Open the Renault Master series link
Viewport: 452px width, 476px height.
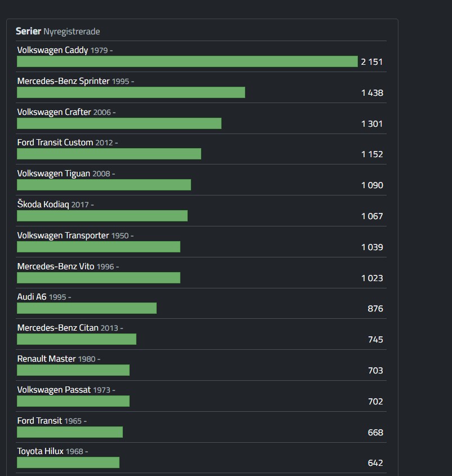tap(46, 358)
